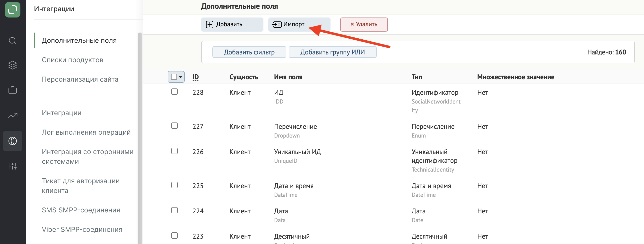Viewport: 644px width, 244px height.
Task: Open Персонализация сайта menu item
Action: pos(80,79)
